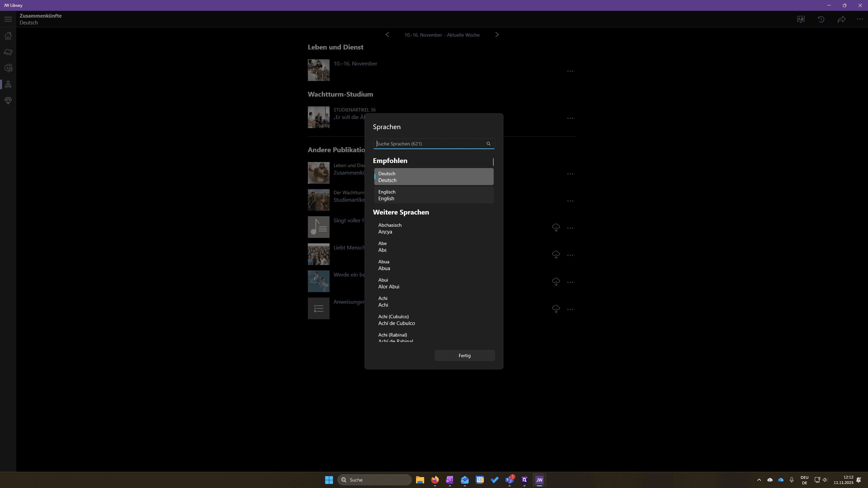Open the taskbar clock and date
The width and height of the screenshot is (868, 488).
coord(844,480)
